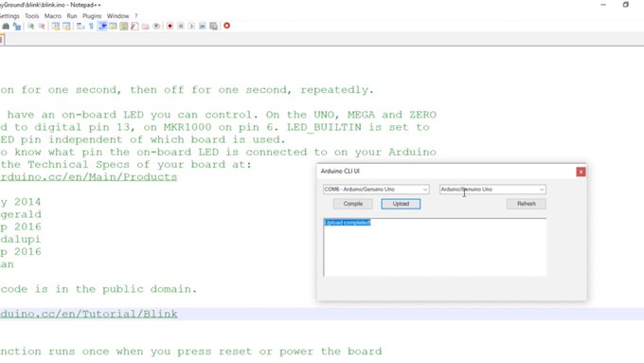The width and height of the screenshot is (644, 363).
Task: Click the line 'code is in the public domain.'
Action: tap(98, 289)
